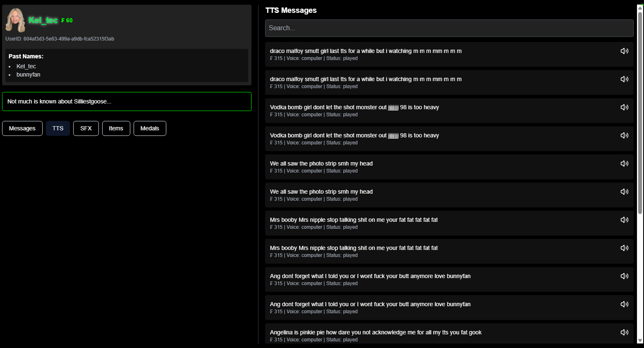Select the TTS tab

58,128
